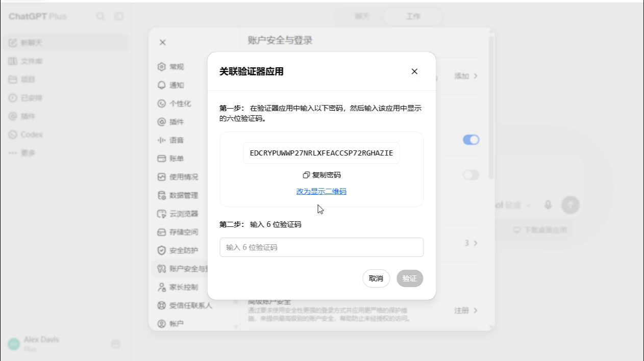644x361 pixels.
Task: Turn off the enabled blue toggle
Action: [471, 140]
